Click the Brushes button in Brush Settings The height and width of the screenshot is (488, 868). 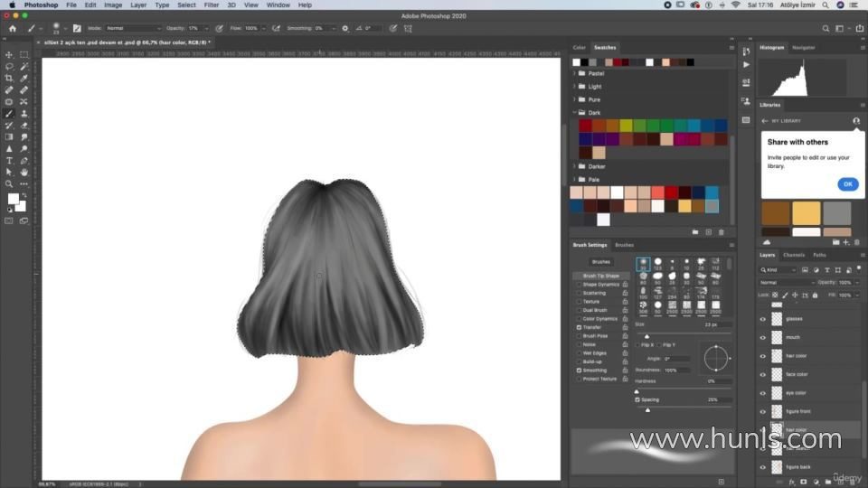point(601,261)
